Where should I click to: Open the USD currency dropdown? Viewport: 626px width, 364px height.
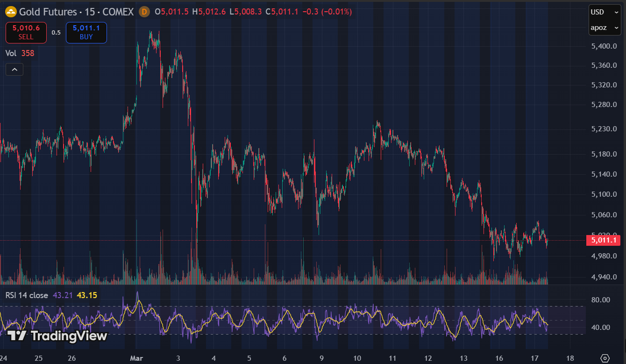click(x=604, y=12)
